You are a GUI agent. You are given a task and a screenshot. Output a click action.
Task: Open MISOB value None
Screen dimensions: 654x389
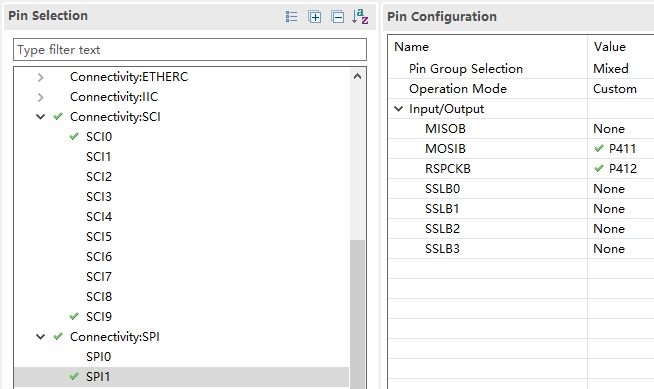609,129
